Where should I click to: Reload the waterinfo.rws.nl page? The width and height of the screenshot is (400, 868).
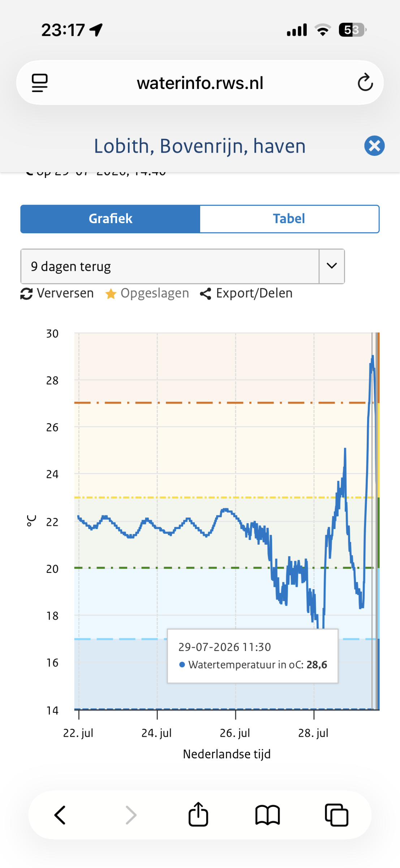[365, 82]
